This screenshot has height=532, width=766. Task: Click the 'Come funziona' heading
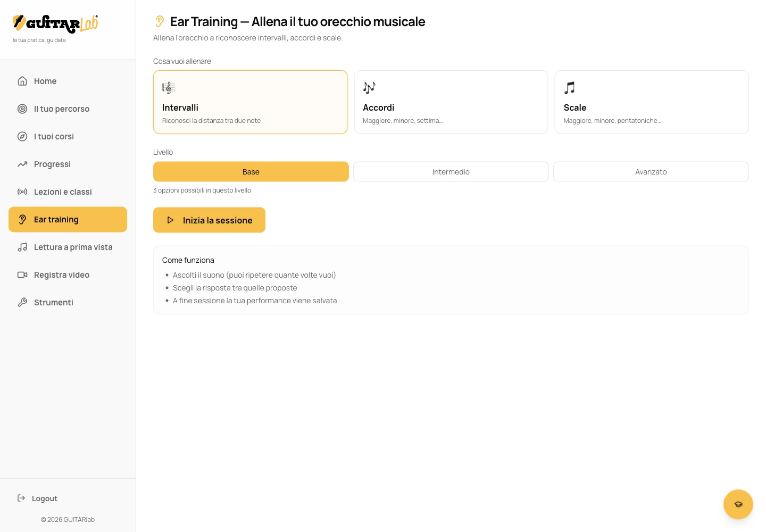188,260
